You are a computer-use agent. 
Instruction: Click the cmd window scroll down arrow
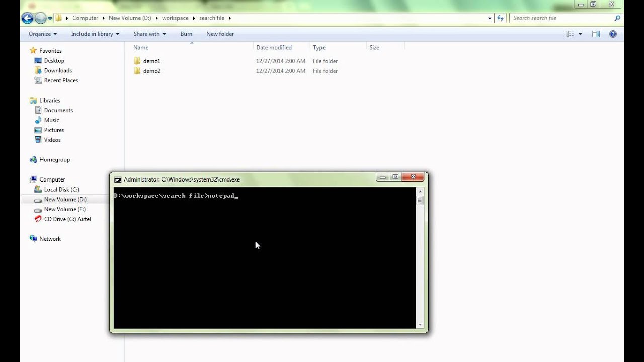[420, 325]
